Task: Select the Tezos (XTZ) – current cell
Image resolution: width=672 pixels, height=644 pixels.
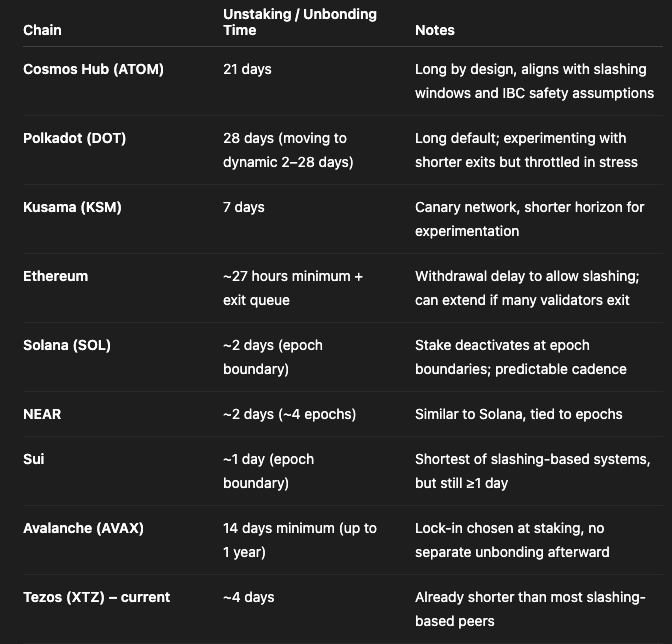Action: [96, 597]
